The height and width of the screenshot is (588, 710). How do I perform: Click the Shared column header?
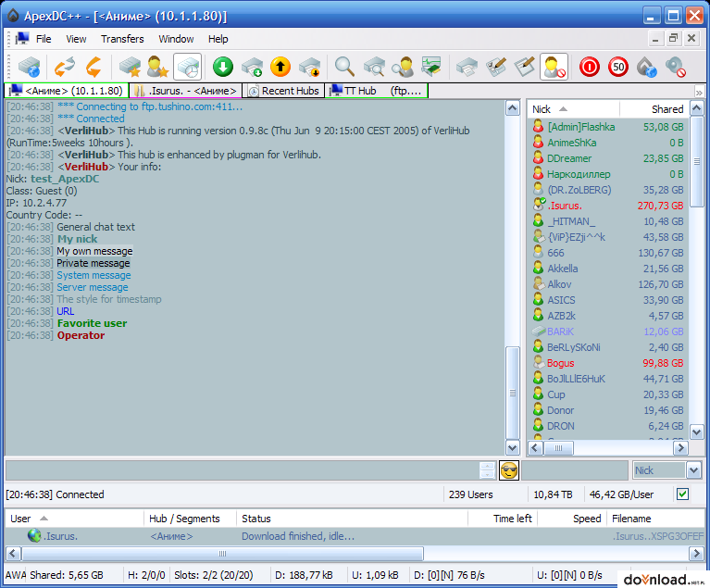point(654,109)
